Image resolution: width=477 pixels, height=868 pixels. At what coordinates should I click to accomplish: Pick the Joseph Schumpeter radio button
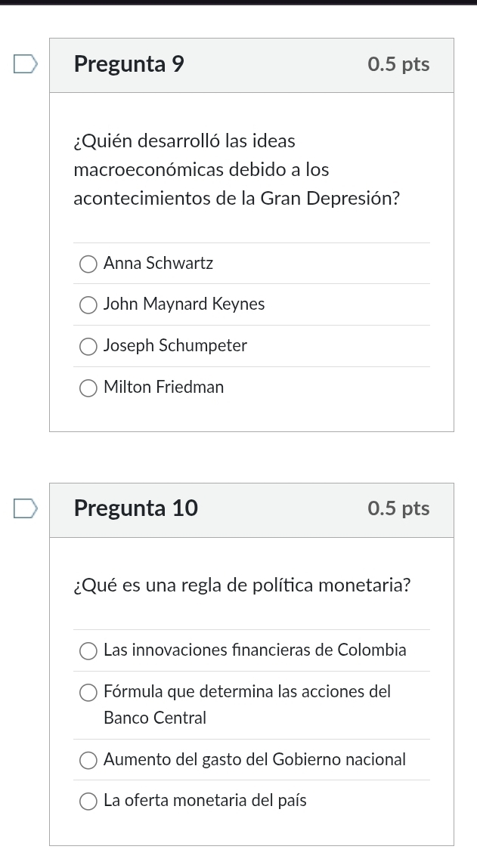[89, 346]
